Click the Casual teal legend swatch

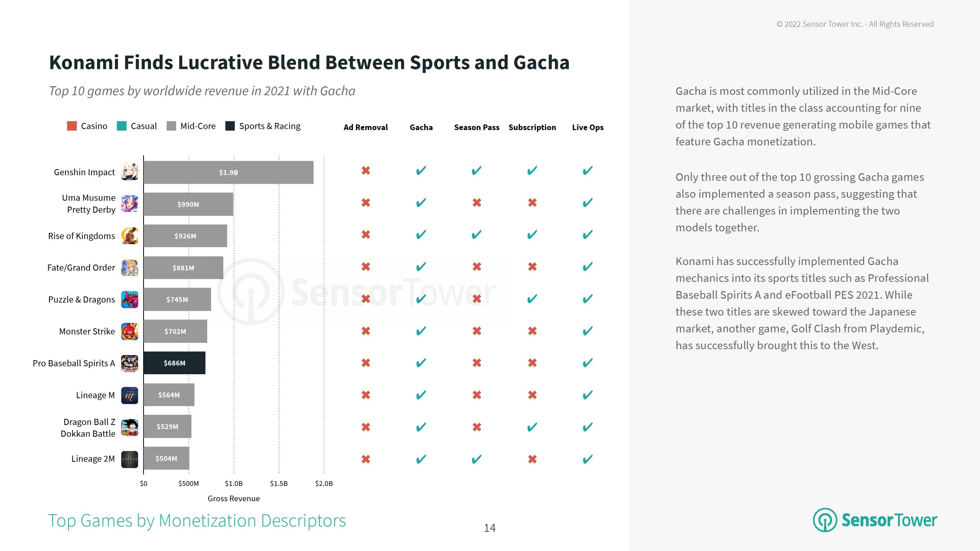point(122,126)
